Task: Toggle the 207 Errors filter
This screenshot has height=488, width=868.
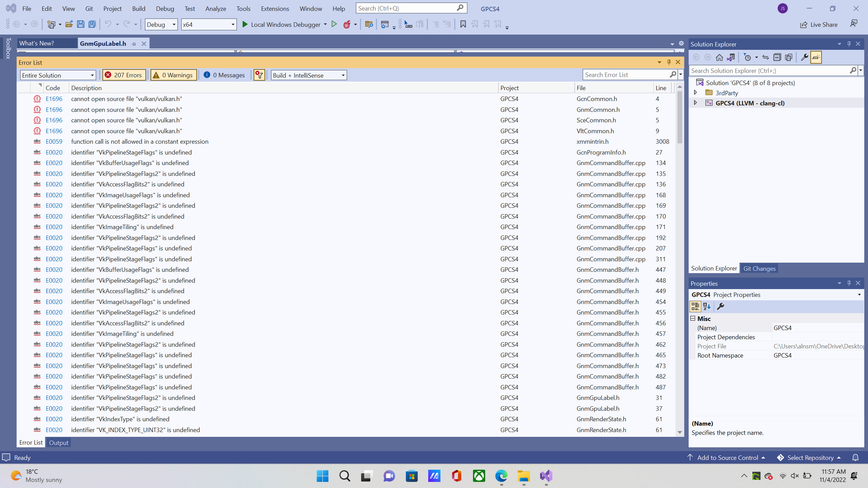Action: coord(124,75)
